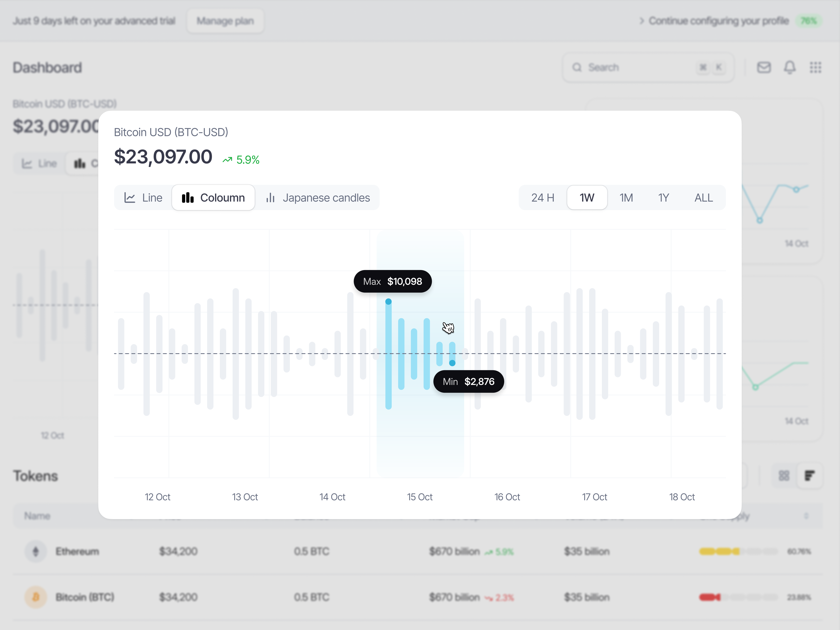Click the Bitcoin (BTC) supply progress bar

pos(739,597)
